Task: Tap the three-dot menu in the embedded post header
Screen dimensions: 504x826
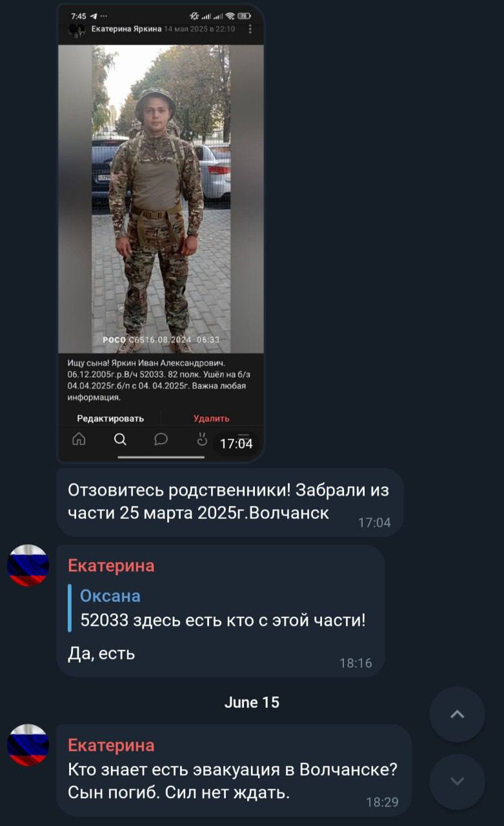Action: (250, 29)
